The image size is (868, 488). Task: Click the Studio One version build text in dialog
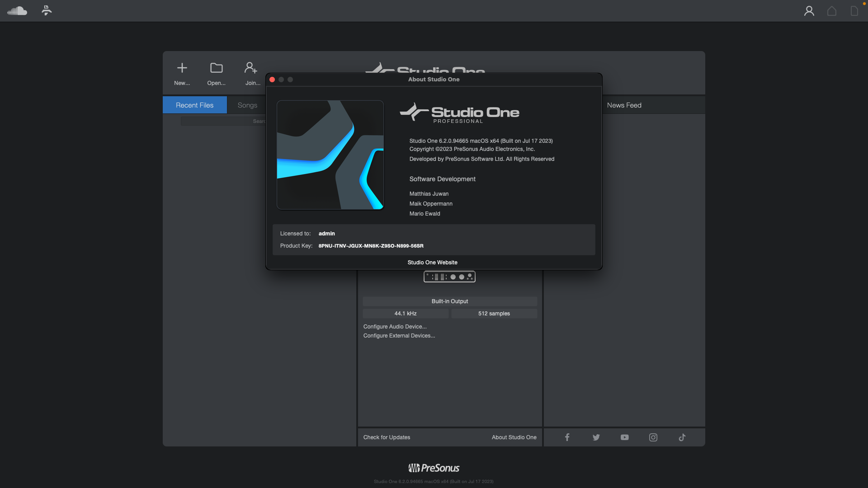click(x=481, y=141)
